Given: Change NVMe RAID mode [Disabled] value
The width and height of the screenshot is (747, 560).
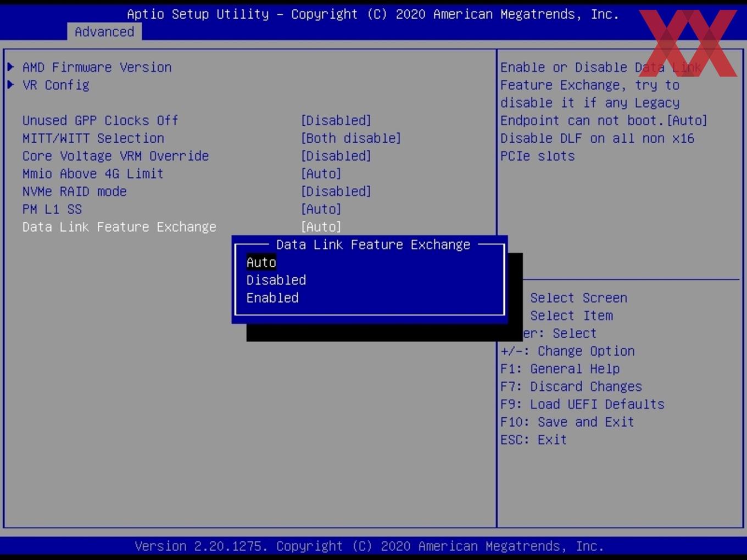Looking at the screenshot, I should click(x=336, y=192).
